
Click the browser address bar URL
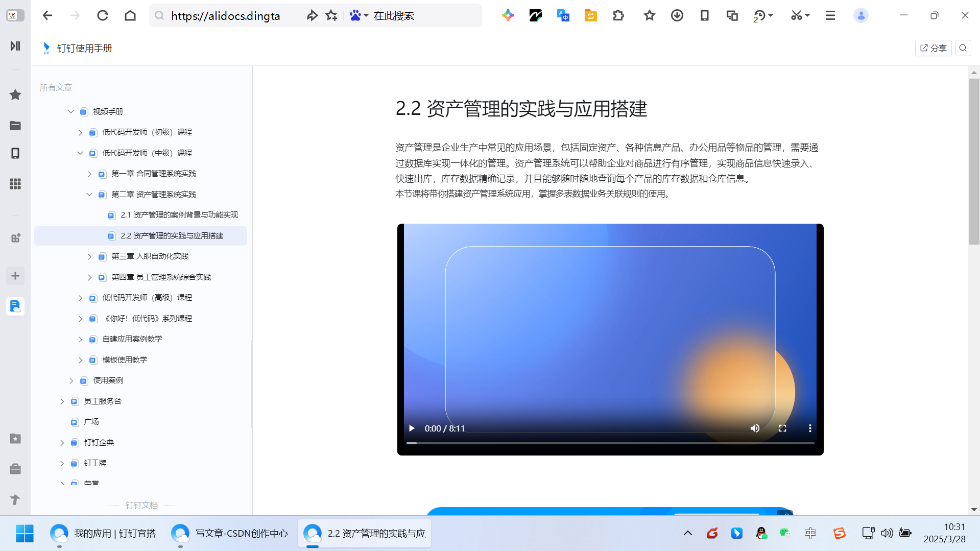tap(225, 16)
